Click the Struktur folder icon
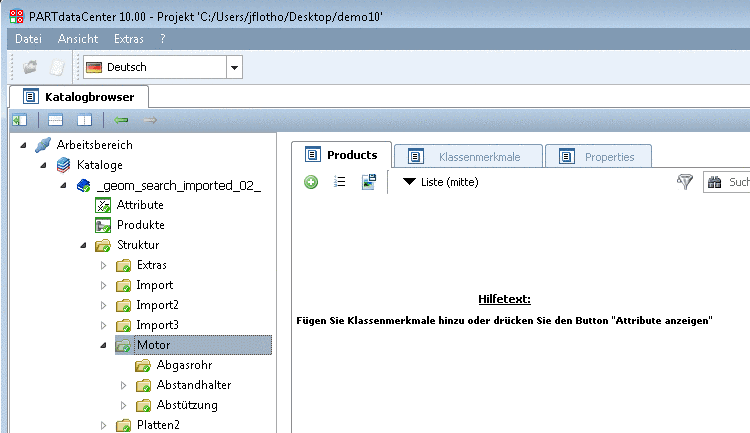Viewport: 750px width, 433px height. (103, 245)
